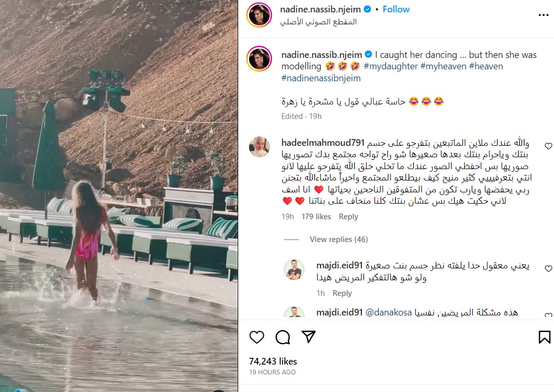Save post with bookmark icon
Viewport: 554px width, 392px height.
point(545,337)
